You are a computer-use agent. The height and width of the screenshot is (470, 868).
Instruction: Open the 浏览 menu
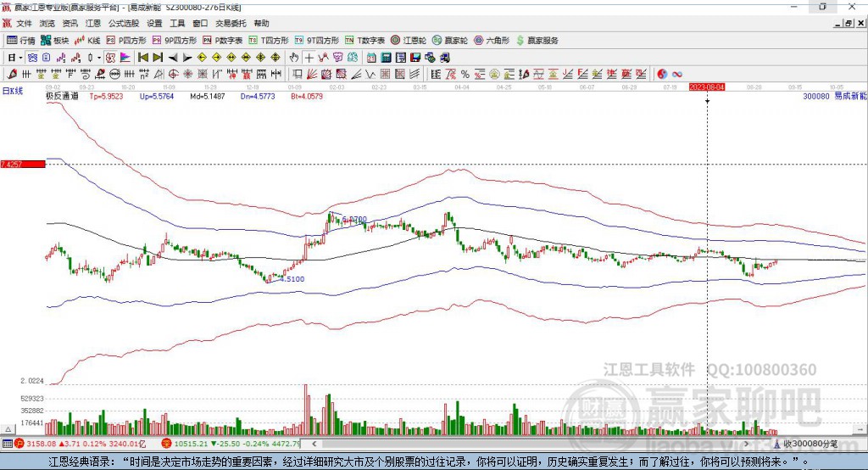(x=47, y=23)
